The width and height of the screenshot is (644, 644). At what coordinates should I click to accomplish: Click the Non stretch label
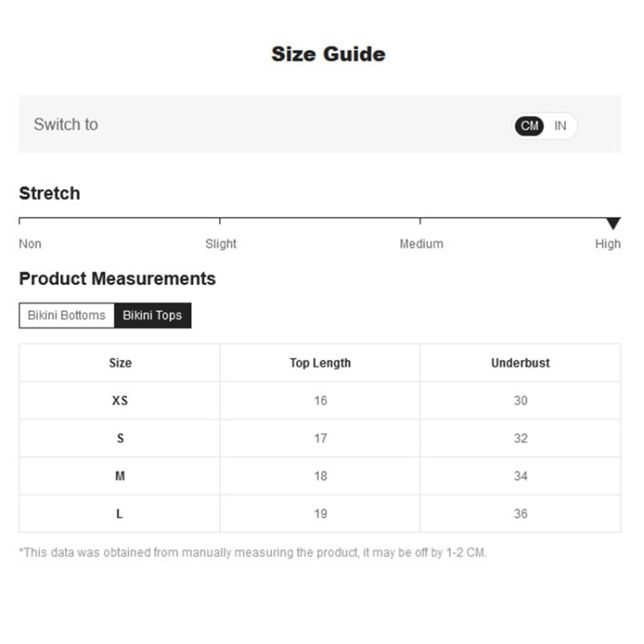coord(30,244)
